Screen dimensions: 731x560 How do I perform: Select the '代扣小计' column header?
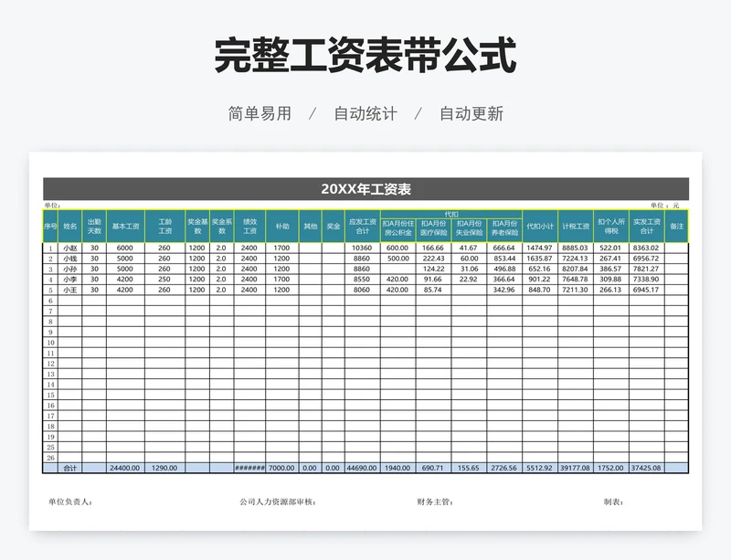[540, 227]
